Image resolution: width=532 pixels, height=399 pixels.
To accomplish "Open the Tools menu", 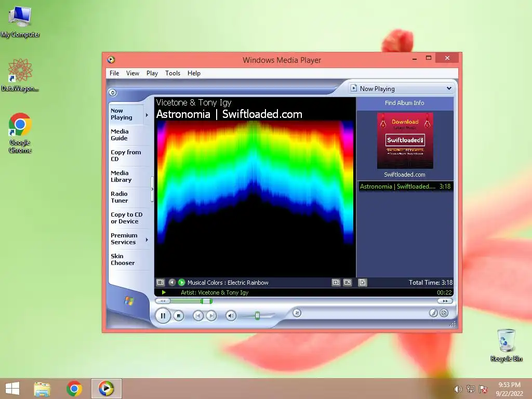I will tap(172, 73).
